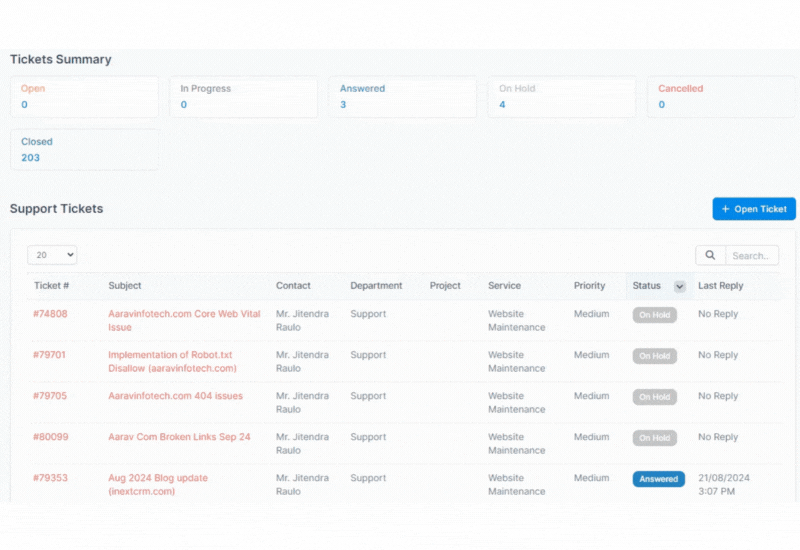Sort by Priority column header
Screen dimensions: 800x550
[x=589, y=286]
